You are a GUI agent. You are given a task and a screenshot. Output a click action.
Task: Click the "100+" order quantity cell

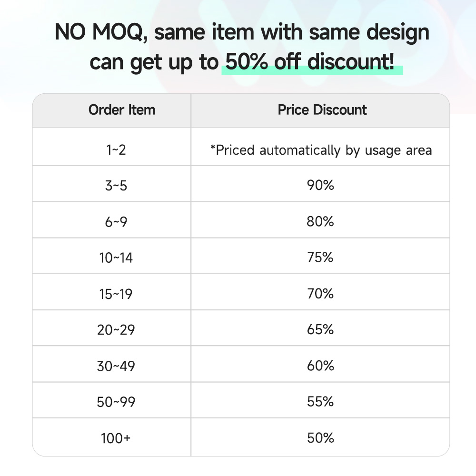tap(116, 438)
